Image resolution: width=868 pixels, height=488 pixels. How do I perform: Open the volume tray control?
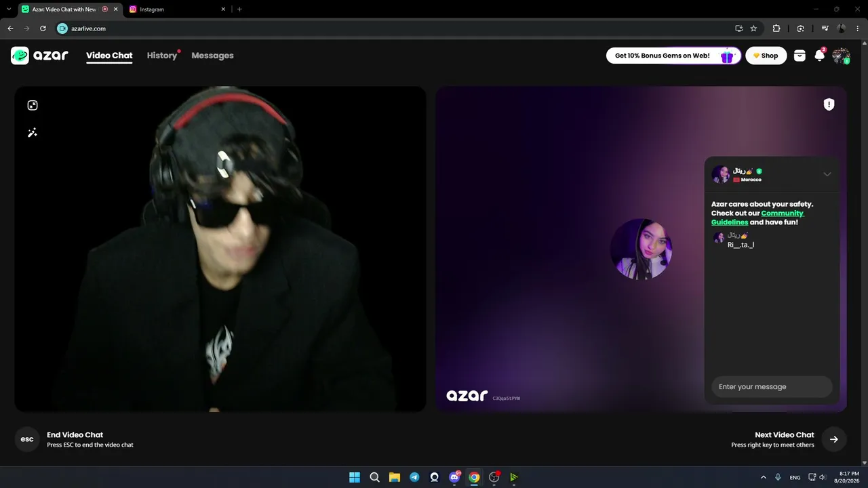824,477
